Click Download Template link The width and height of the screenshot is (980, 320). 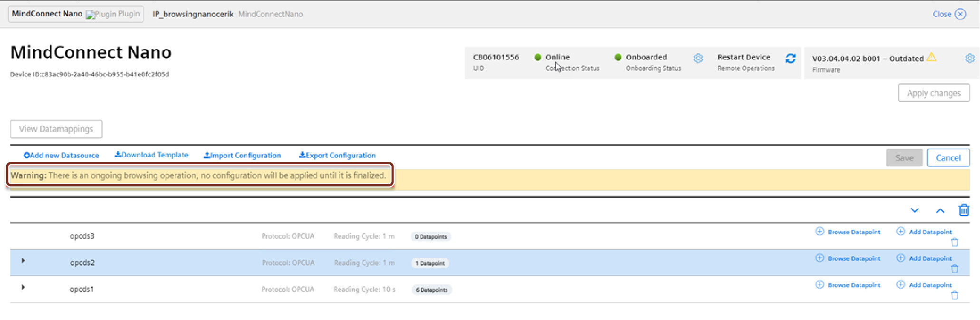pos(152,155)
